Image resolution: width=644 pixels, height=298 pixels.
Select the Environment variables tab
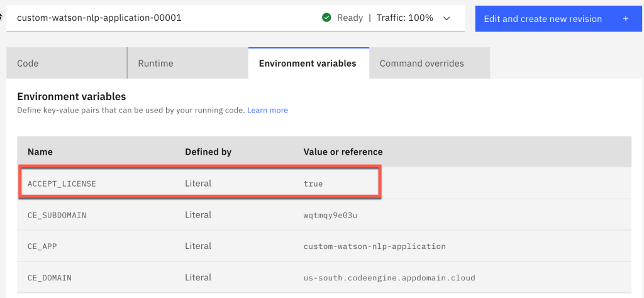(x=308, y=63)
